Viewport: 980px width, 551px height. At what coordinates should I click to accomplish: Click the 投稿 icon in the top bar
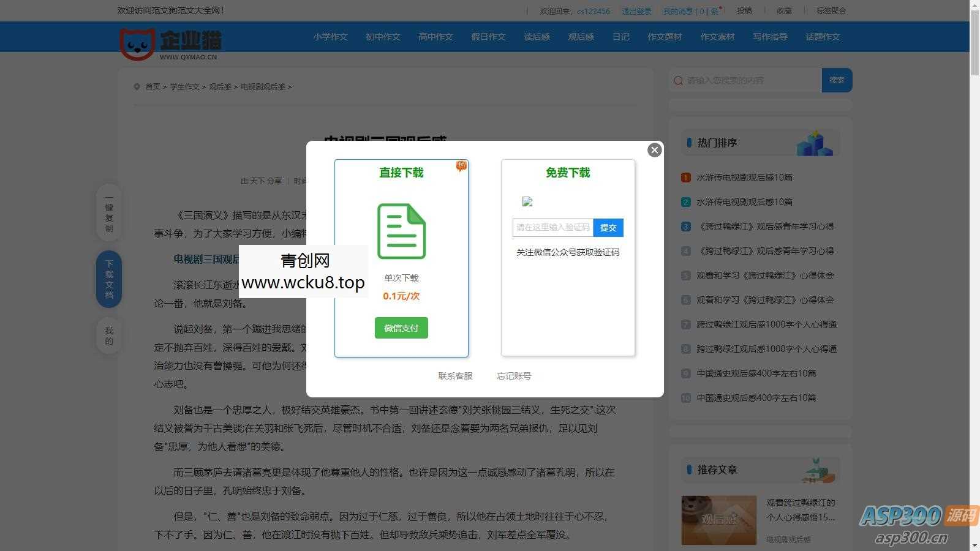point(743,10)
